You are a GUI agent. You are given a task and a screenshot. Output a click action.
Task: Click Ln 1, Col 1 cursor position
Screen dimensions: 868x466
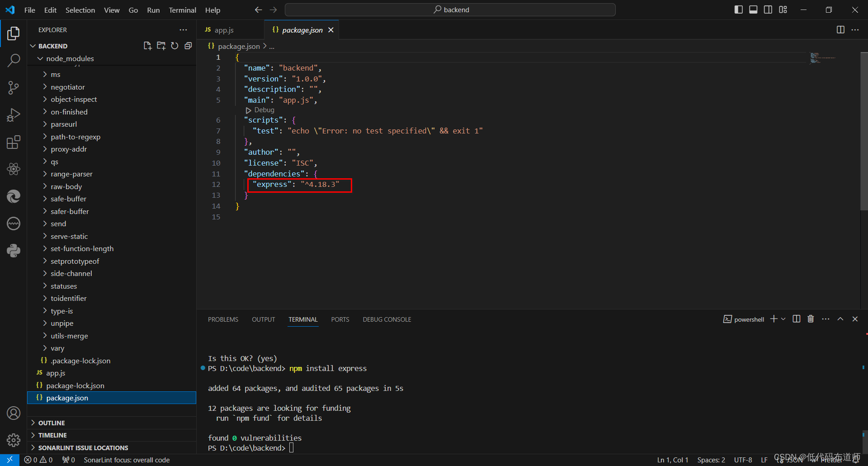click(x=673, y=460)
